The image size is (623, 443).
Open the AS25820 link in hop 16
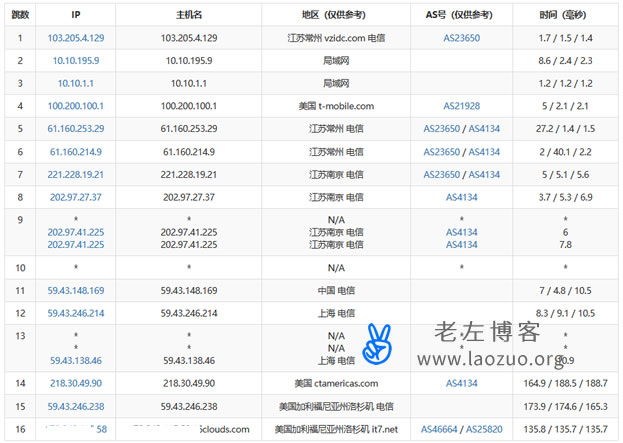(x=484, y=429)
